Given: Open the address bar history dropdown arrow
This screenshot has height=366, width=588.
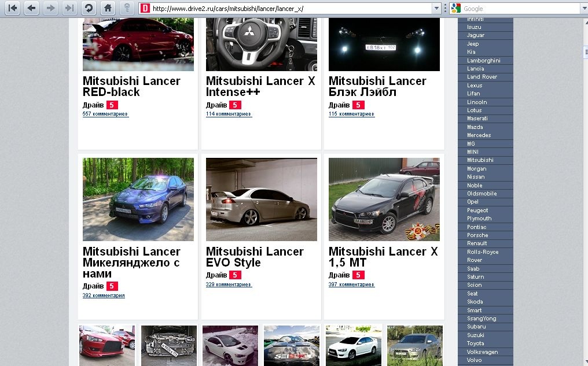Looking at the screenshot, I should [436, 8].
